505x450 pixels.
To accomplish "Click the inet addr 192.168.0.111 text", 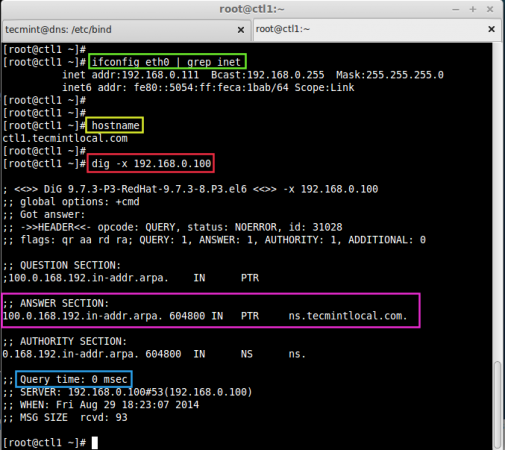I will [130, 75].
